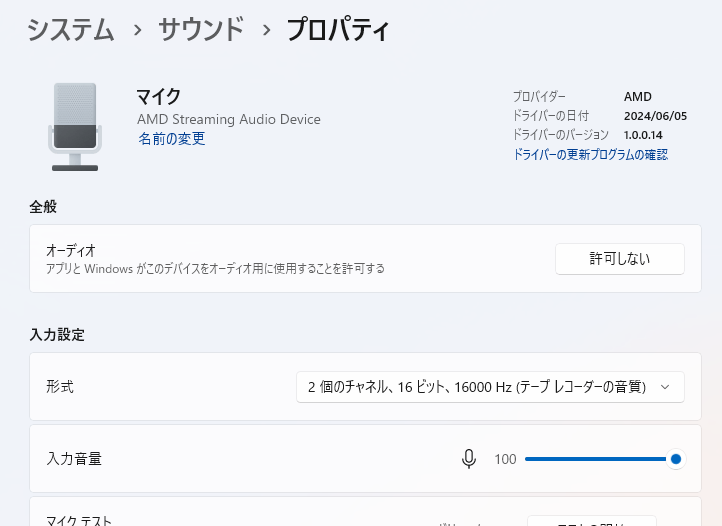The image size is (722, 526).
Task: Mute the microphone via input volume icon
Action: point(468,459)
